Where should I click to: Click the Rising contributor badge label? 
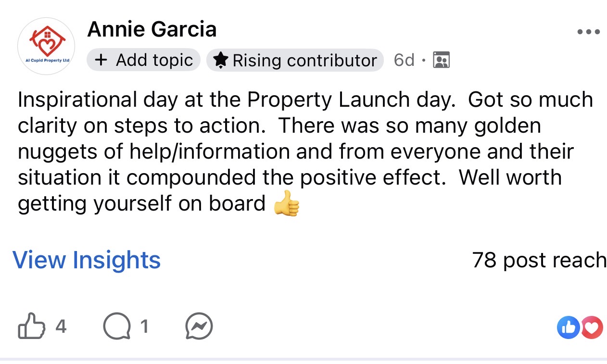(x=304, y=61)
